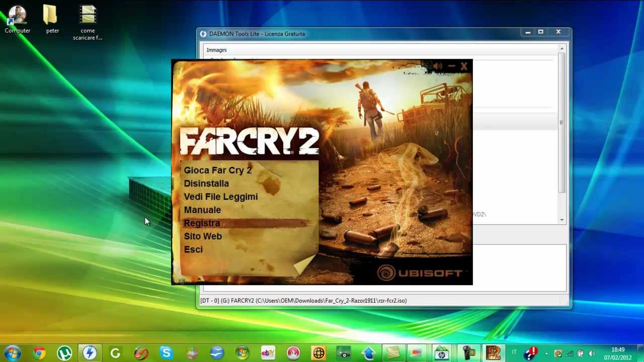Click the network signal tray icon
This screenshot has width=644, height=362.
[570, 353]
